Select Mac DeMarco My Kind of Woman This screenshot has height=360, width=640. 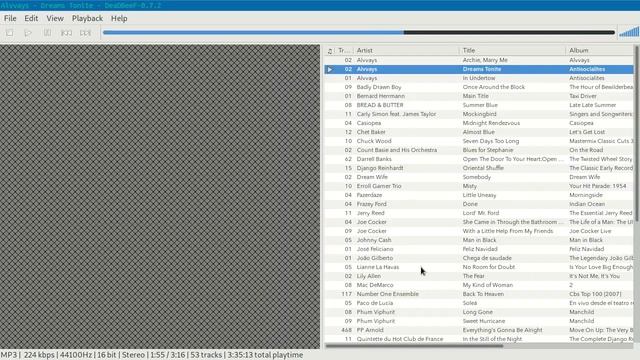pyautogui.click(x=479, y=285)
